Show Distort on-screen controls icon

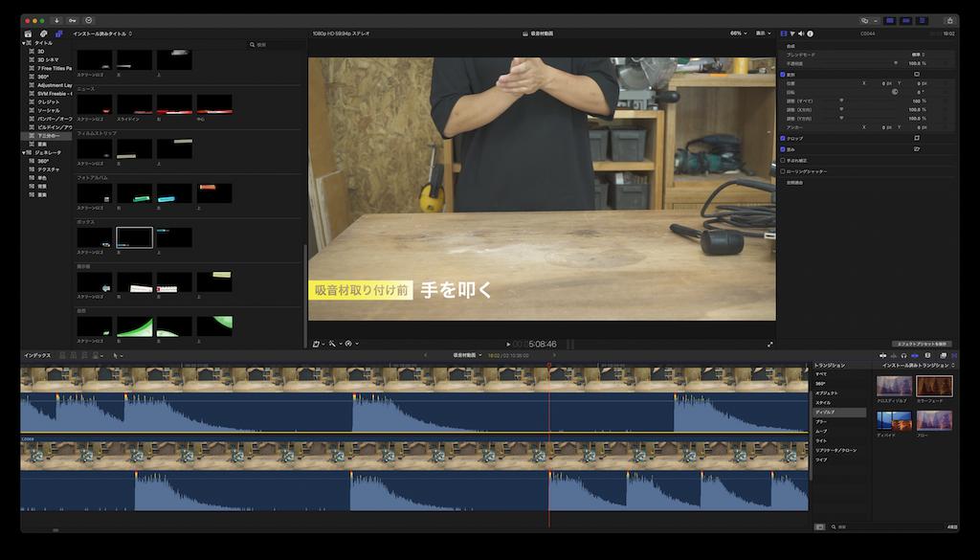tap(917, 149)
